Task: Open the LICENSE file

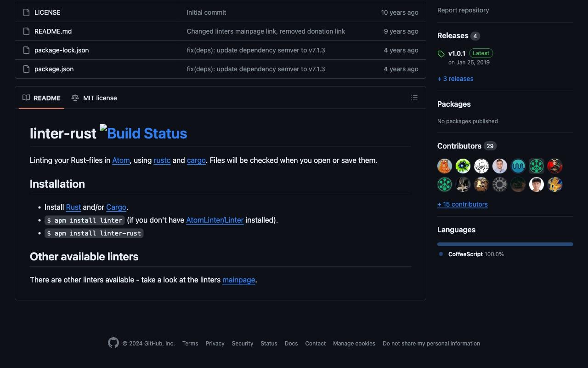Action: (47, 12)
